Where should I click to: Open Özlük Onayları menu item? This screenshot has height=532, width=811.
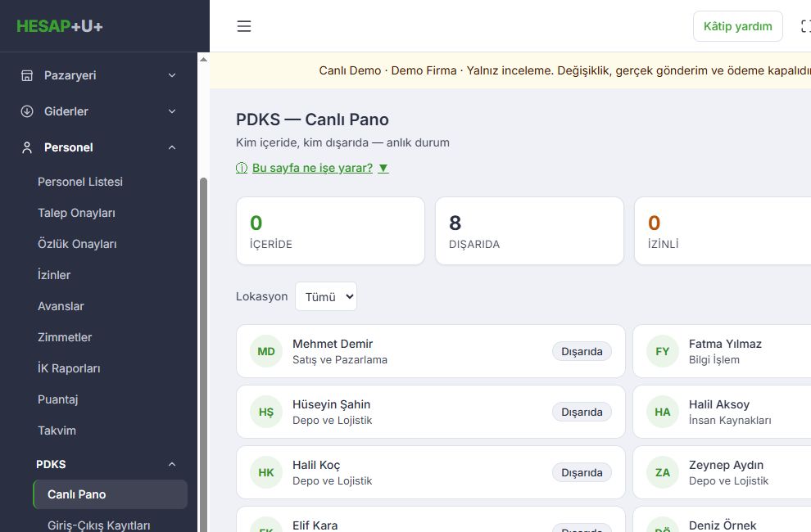pos(77,244)
